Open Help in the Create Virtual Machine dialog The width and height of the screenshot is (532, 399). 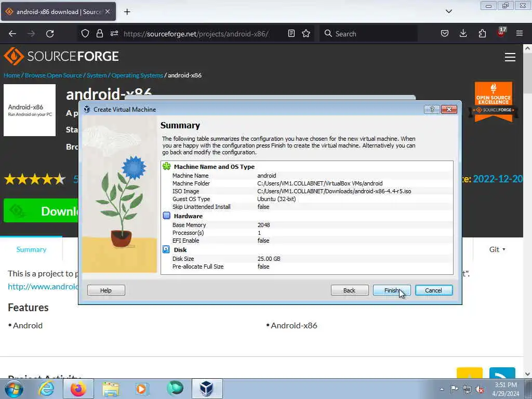106,290
